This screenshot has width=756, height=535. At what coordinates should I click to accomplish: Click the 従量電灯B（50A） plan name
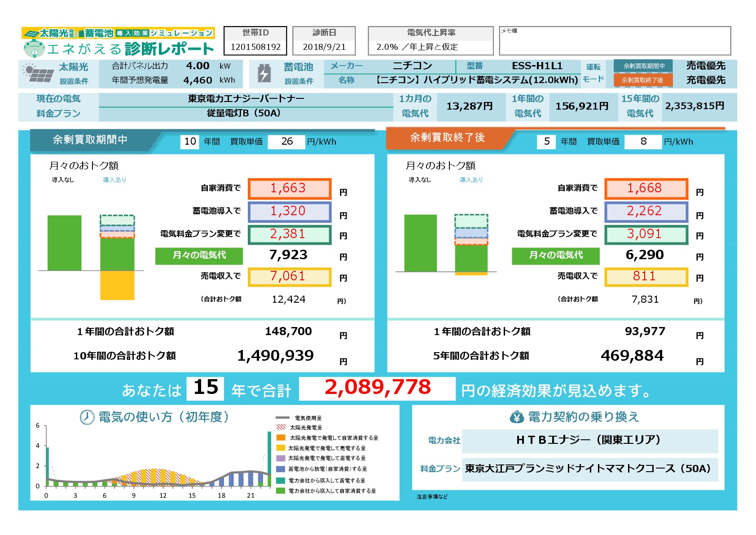point(244,113)
